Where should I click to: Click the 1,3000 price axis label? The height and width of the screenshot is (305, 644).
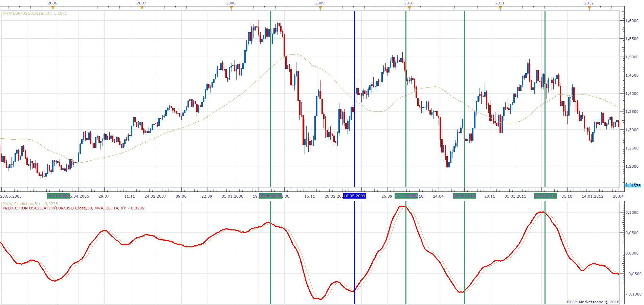point(632,130)
